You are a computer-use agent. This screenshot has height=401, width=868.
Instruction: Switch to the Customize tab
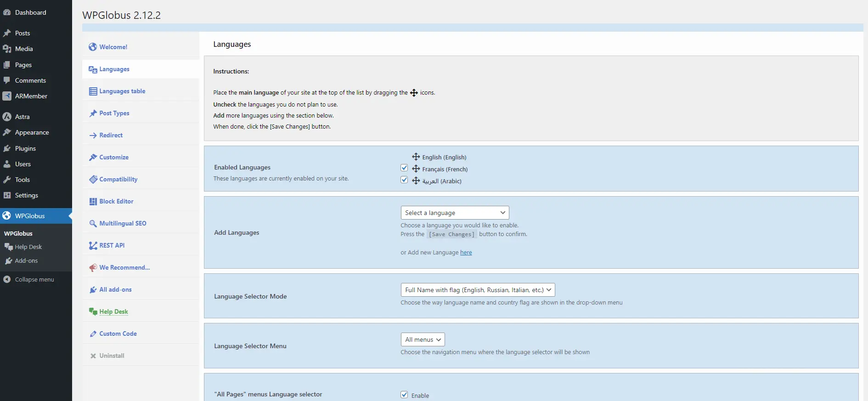[141, 157]
